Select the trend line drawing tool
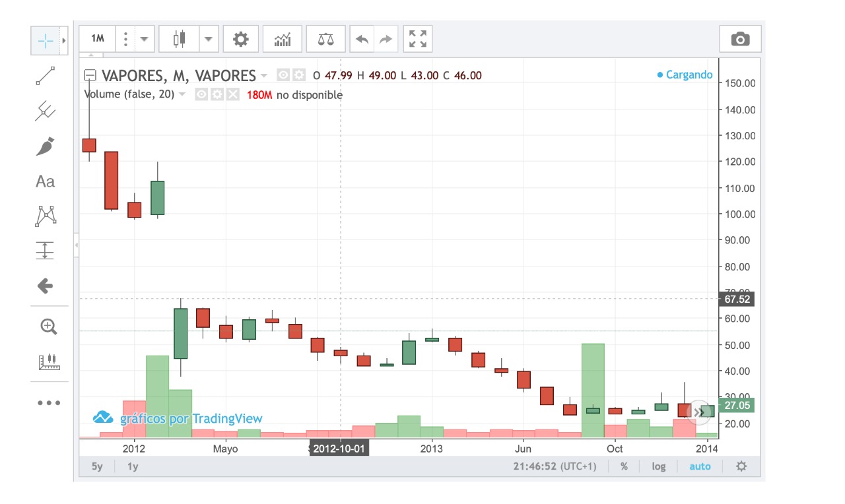 [46, 76]
